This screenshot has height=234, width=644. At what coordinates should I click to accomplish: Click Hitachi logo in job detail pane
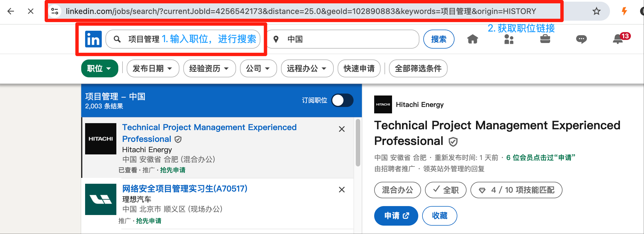(x=383, y=104)
